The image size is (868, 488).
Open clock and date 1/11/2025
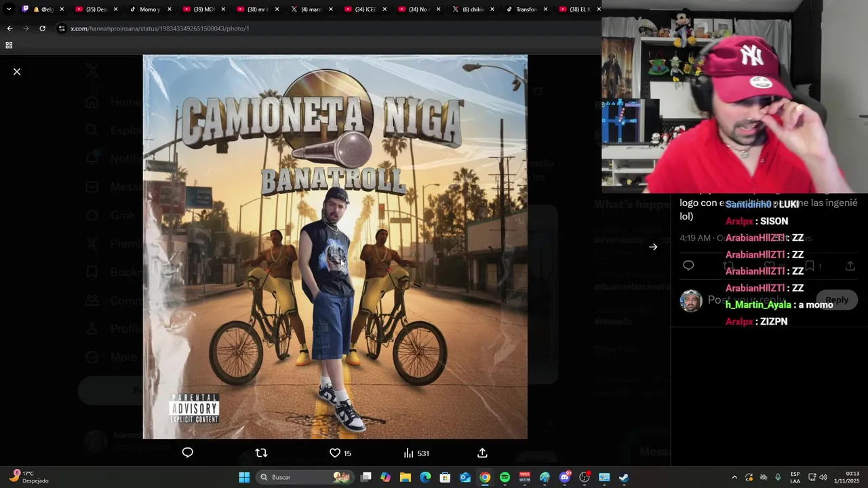[847, 477]
